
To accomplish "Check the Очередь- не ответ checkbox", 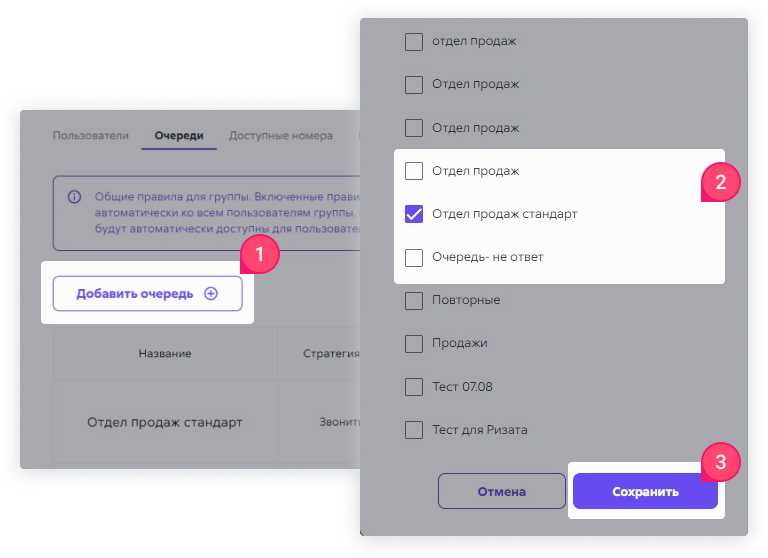I will (414, 257).
